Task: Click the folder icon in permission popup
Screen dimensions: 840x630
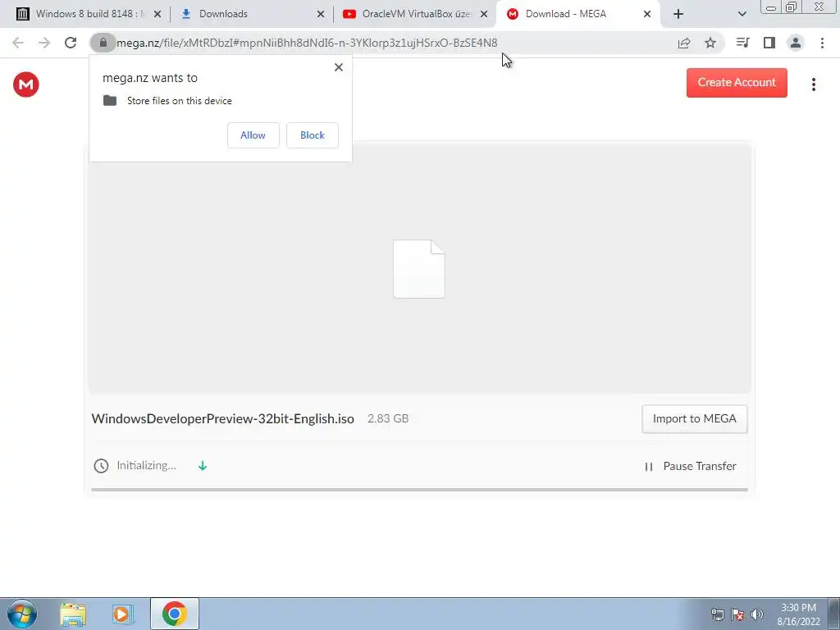Action: [x=110, y=100]
